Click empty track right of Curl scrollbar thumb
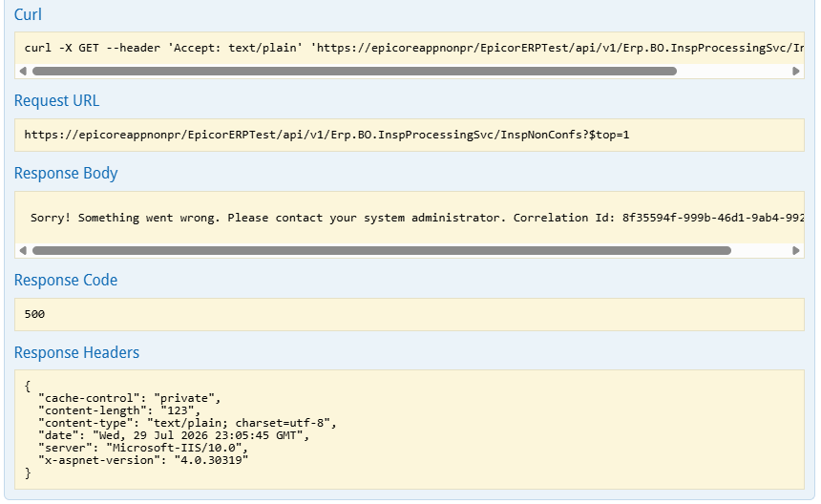Screen dimensions: 821x504 (x=734, y=72)
